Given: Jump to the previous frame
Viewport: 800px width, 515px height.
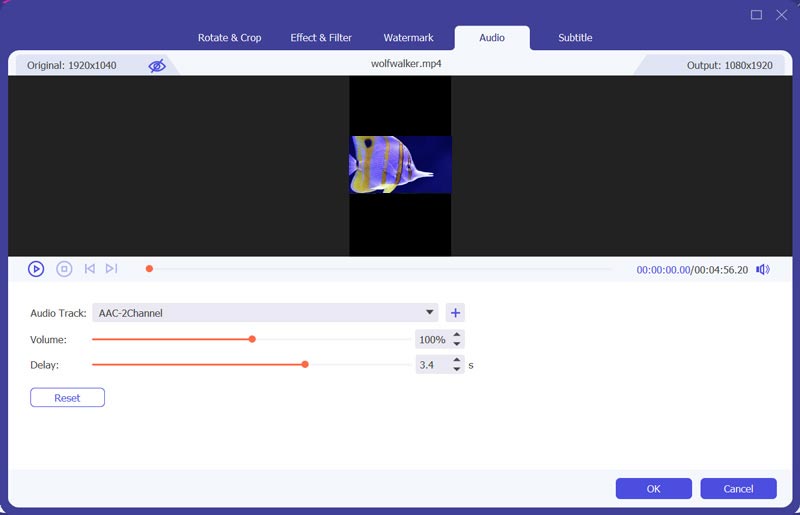Looking at the screenshot, I should [x=90, y=269].
